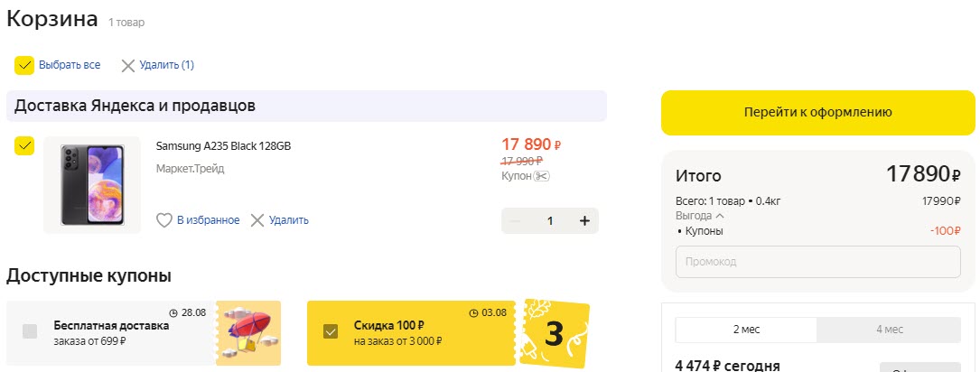Click the heart icon to add to favorites
The image size is (980, 372).
tap(164, 220)
